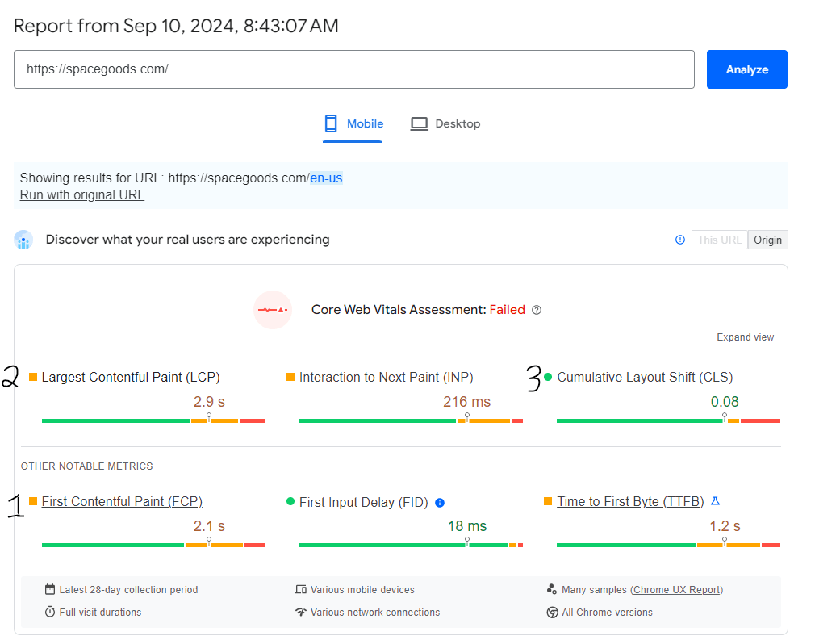Click the help icon next to Failed
Image resolution: width=815 pixels, height=644 pixels.
click(537, 310)
